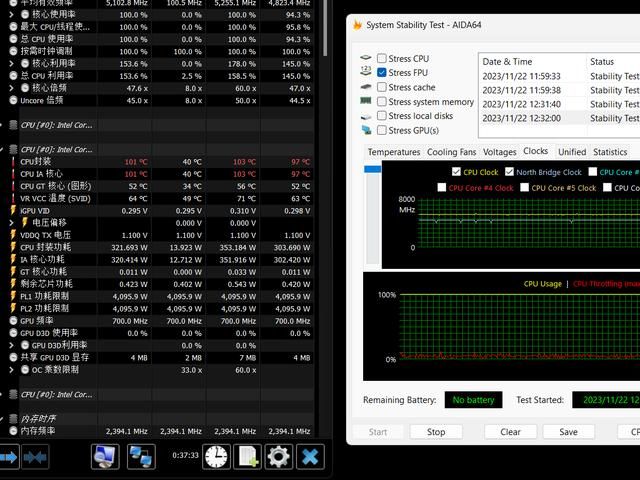This screenshot has width=640, height=480.
Task: Click the circle icon beside GPU 频率
Action: click(x=13, y=321)
